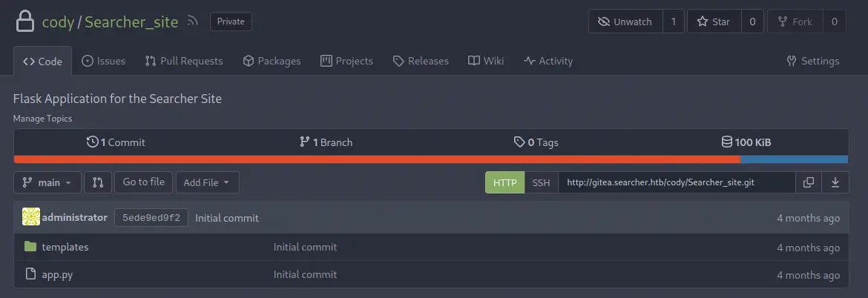Click the administrator avatar image

pyautogui.click(x=31, y=217)
